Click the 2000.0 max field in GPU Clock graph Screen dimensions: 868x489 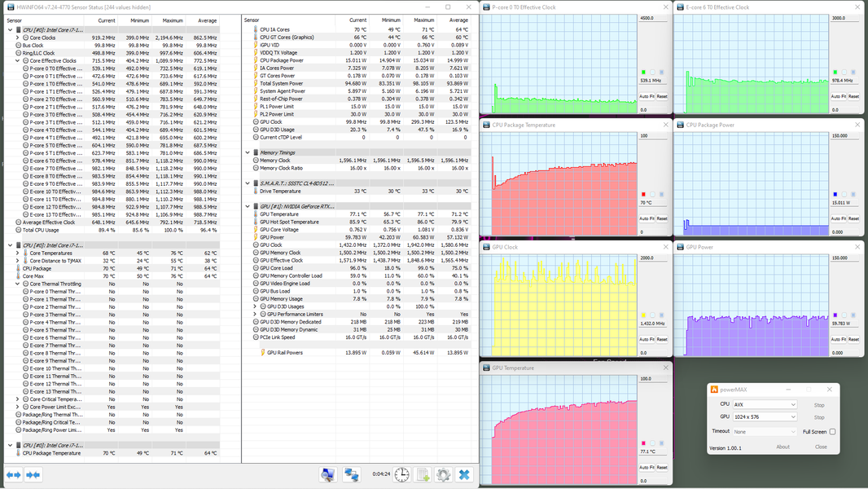point(653,258)
